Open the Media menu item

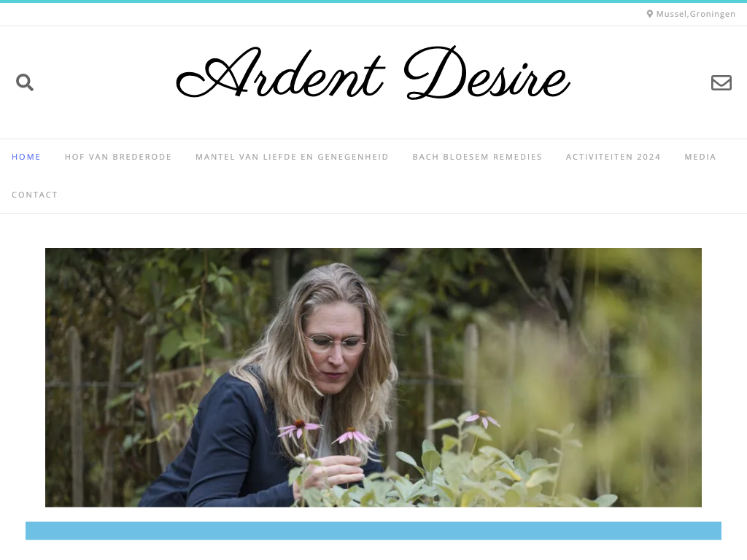(700, 157)
